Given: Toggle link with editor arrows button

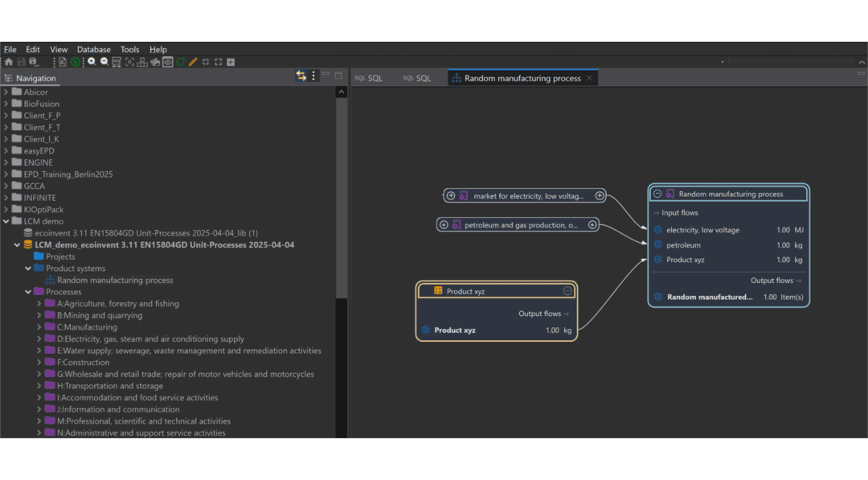Looking at the screenshot, I should point(301,76).
